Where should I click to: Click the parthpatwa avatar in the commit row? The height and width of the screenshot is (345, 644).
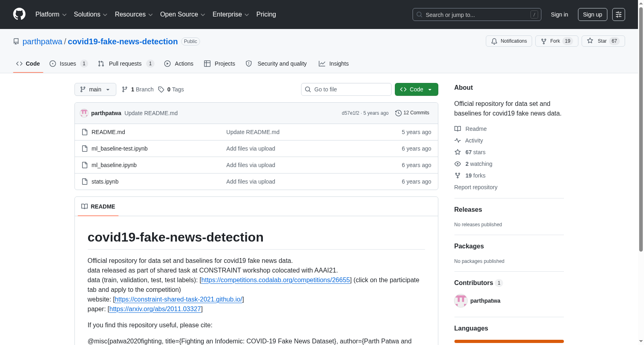pos(84,113)
